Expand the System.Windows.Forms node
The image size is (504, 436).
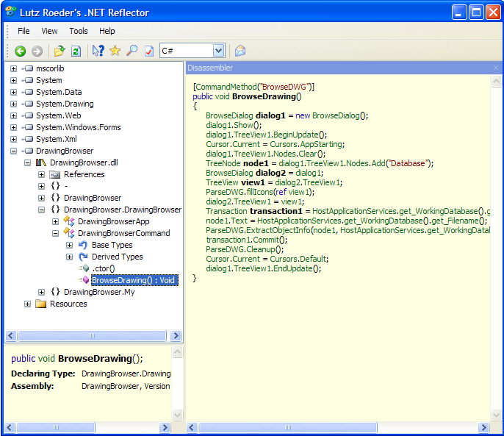point(13,127)
